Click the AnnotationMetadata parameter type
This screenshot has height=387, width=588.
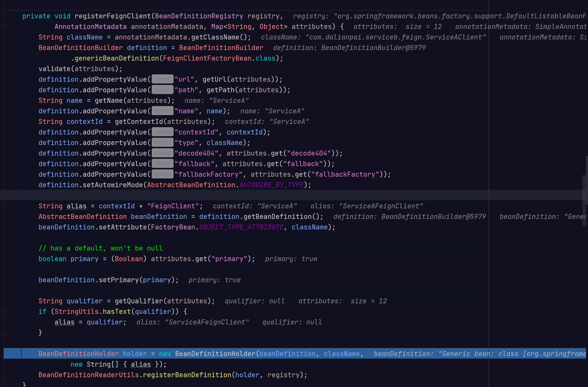(91, 27)
